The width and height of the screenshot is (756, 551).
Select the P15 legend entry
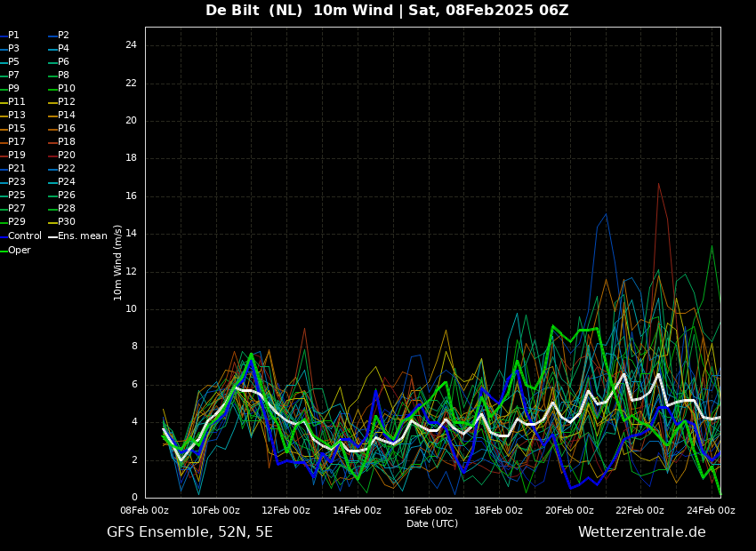(12, 129)
